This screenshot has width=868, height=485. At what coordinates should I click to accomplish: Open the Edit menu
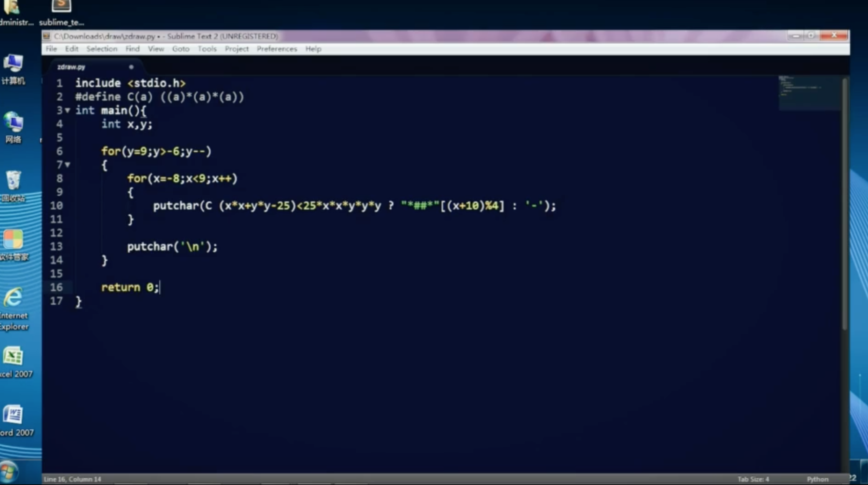[71, 49]
